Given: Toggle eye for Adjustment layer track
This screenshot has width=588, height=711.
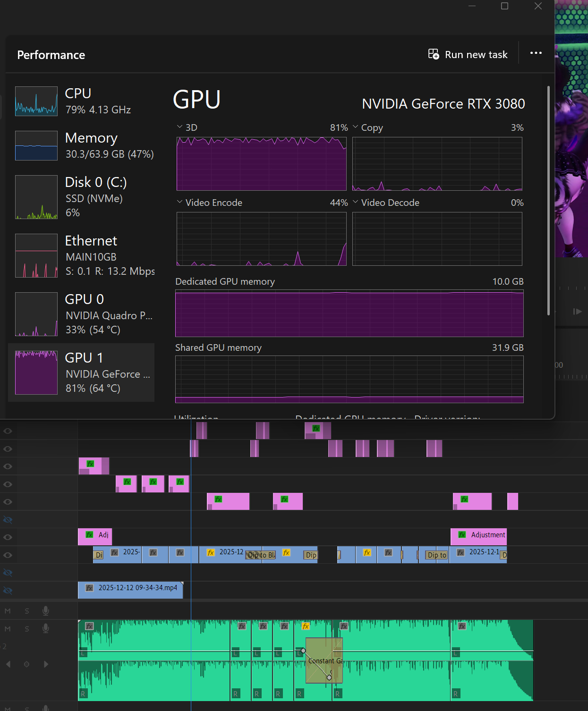Looking at the screenshot, I should point(8,537).
